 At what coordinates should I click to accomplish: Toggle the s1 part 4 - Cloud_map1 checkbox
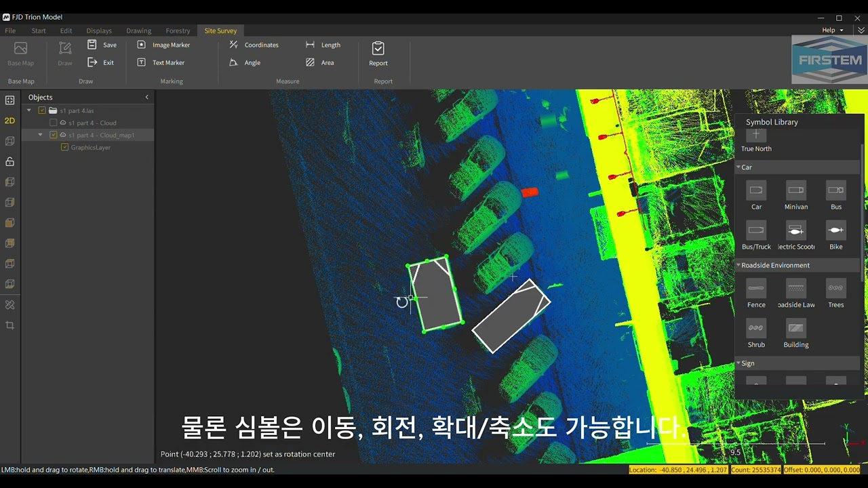point(53,135)
